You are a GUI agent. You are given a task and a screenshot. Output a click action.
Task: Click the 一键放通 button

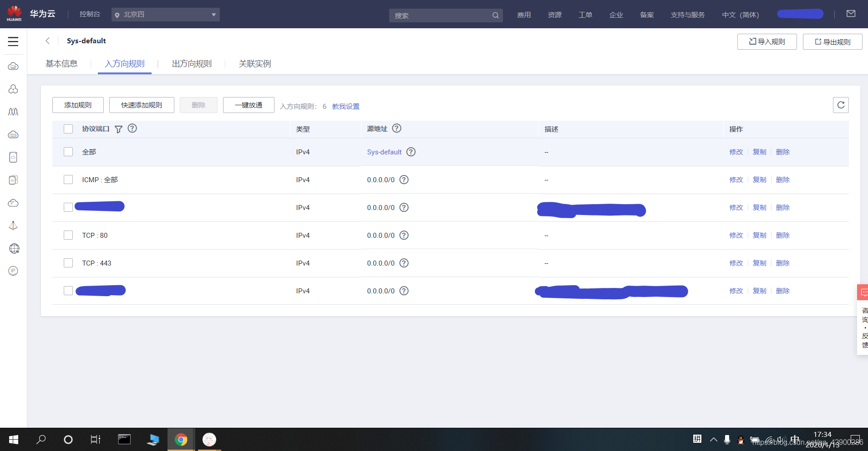click(249, 105)
